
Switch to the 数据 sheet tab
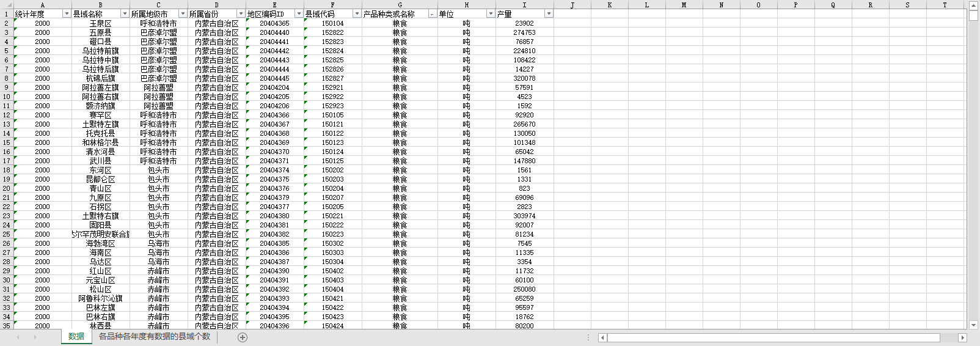pos(76,337)
